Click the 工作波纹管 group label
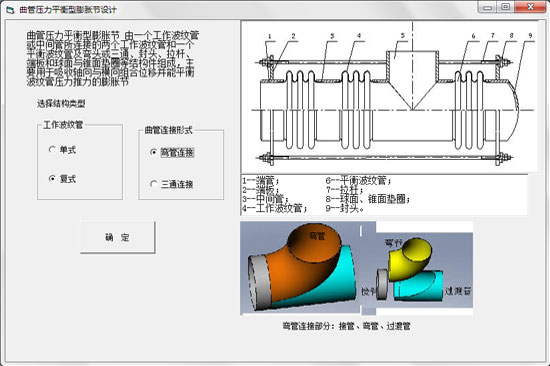 click(x=63, y=125)
